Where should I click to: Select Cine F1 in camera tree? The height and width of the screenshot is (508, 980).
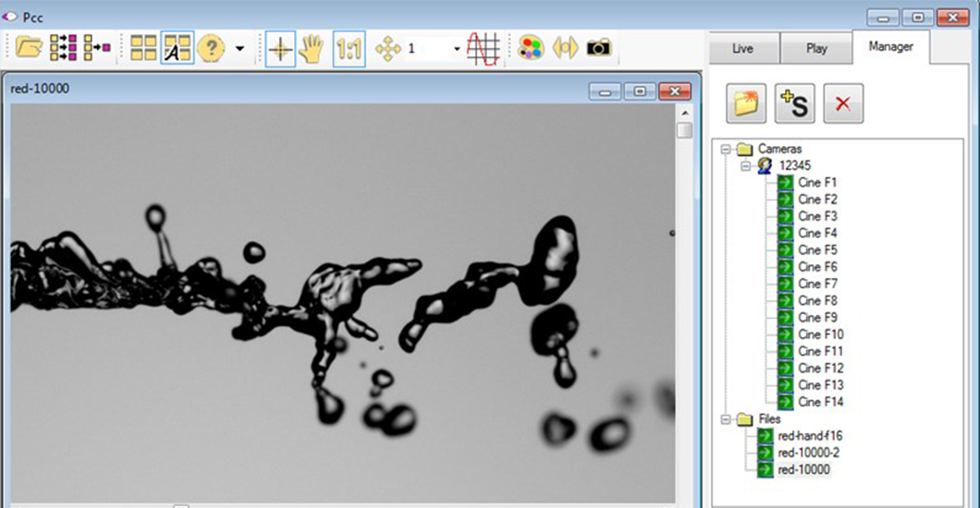(817, 183)
